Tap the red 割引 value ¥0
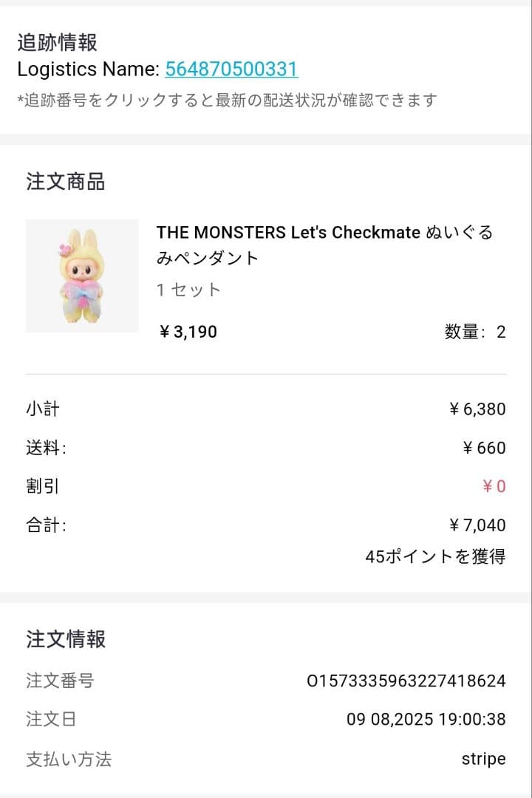 [x=494, y=486]
